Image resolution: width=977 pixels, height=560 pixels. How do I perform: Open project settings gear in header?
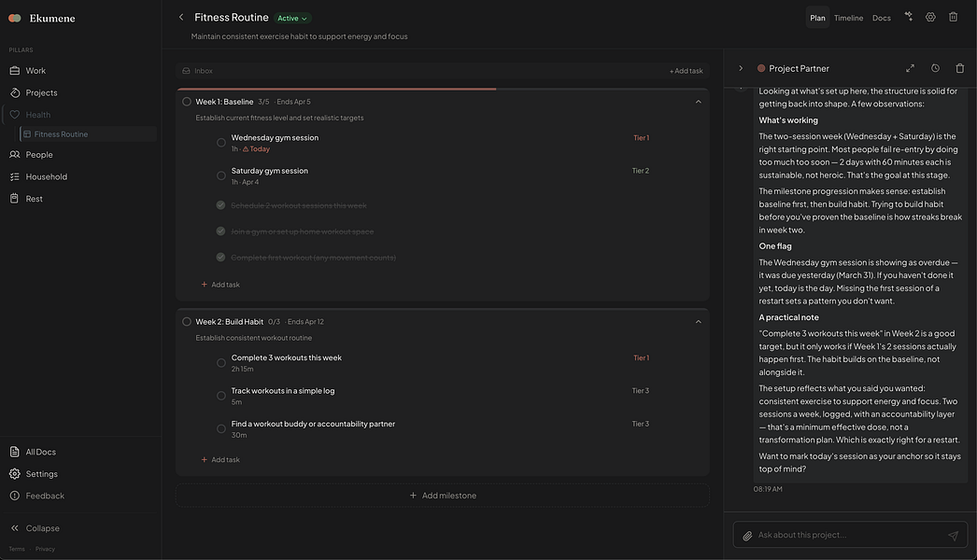click(x=930, y=17)
